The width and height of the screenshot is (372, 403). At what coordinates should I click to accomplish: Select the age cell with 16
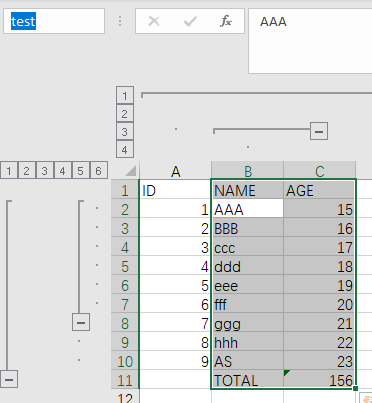[320, 228]
